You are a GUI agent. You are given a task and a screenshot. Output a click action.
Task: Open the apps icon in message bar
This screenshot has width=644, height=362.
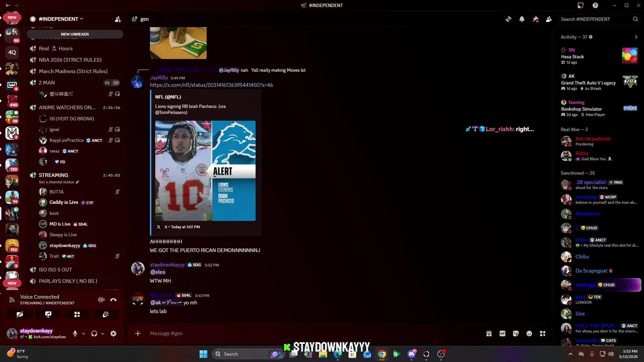click(x=543, y=333)
